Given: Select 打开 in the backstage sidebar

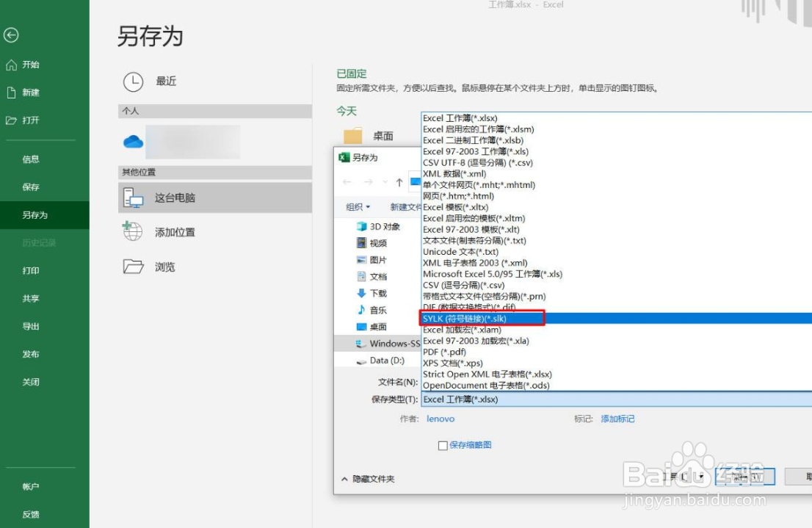Looking at the screenshot, I should tap(31, 120).
